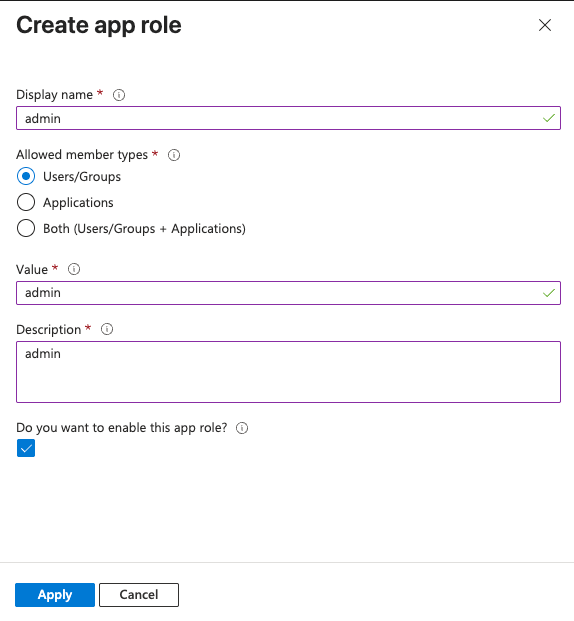Click the Value input field

(288, 293)
